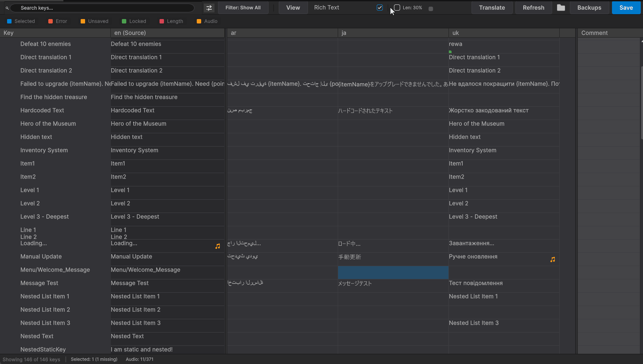
Task: Open the Rich Text display mode selector
Action: 327,8
